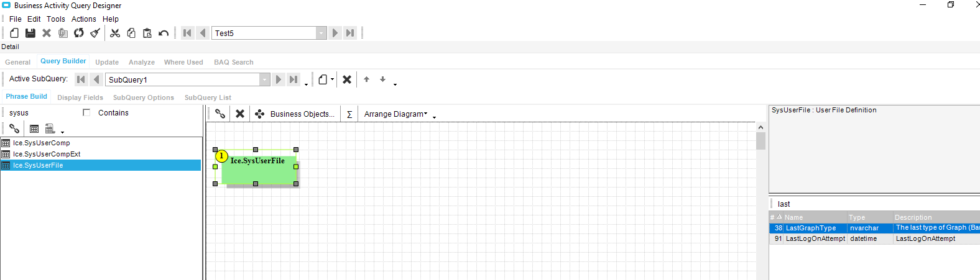Switch to the Update tab
This screenshot has height=280, width=980.
(x=107, y=62)
